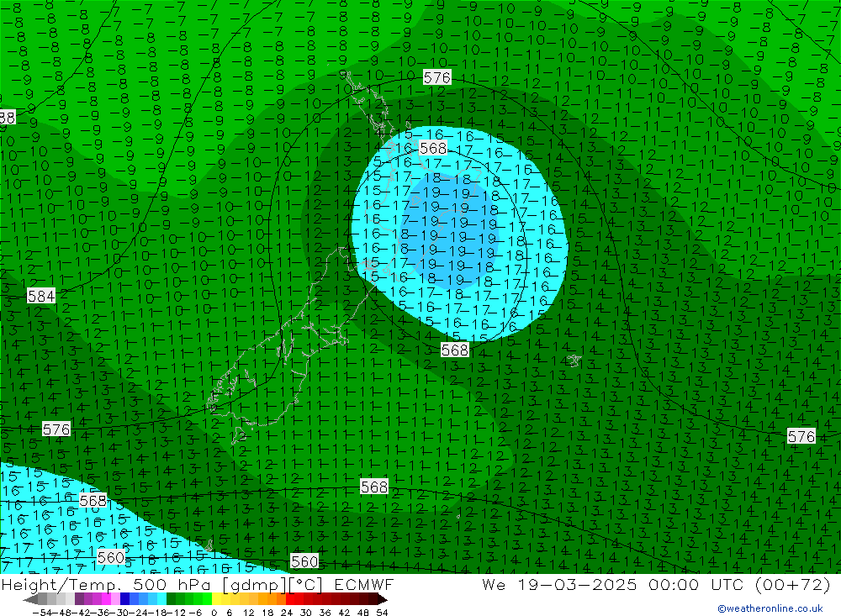
Task: Click the 568 contour label below the cold pool
Action: 455,350
